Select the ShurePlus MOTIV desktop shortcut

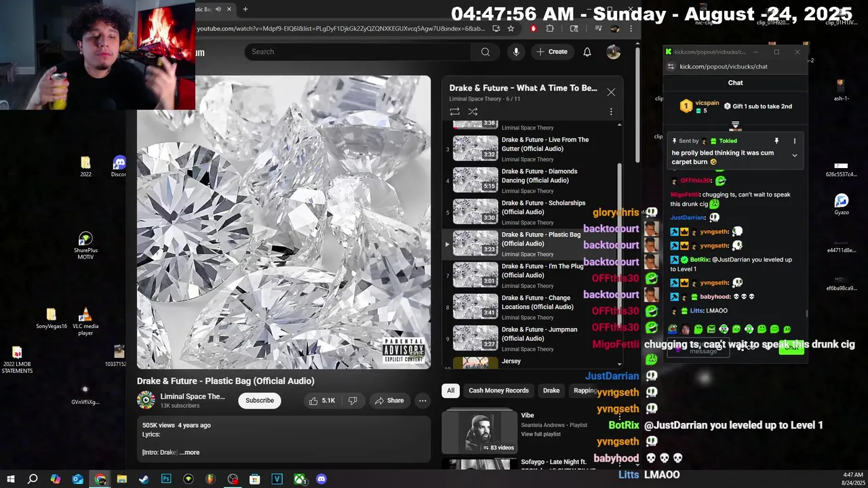pyautogui.click(x=85, y=246)
